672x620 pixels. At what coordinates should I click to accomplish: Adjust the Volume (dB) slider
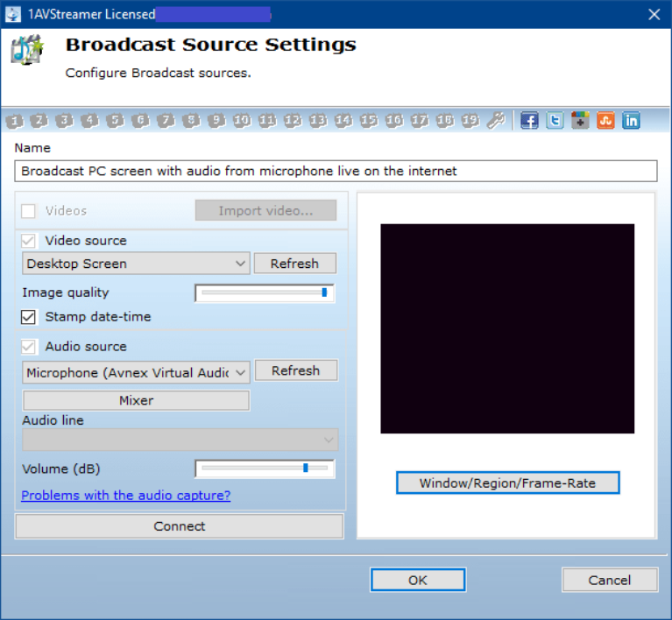265,469
